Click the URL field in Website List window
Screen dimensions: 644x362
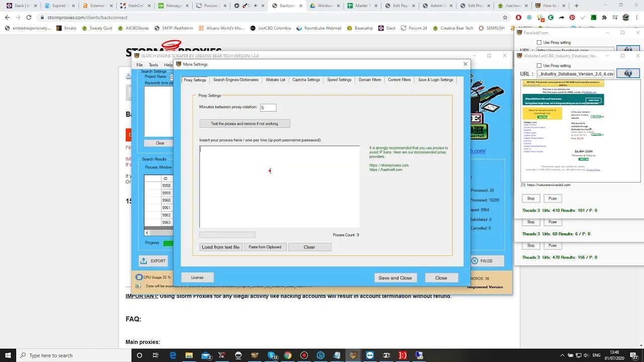[x=575, y=74]
